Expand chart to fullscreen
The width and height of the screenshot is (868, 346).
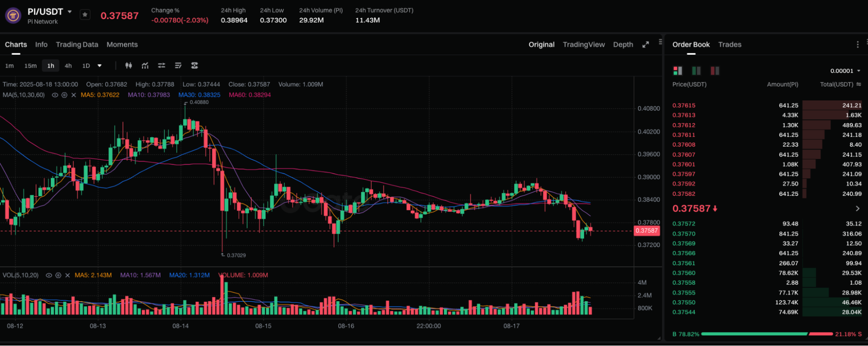click(646, 45)
